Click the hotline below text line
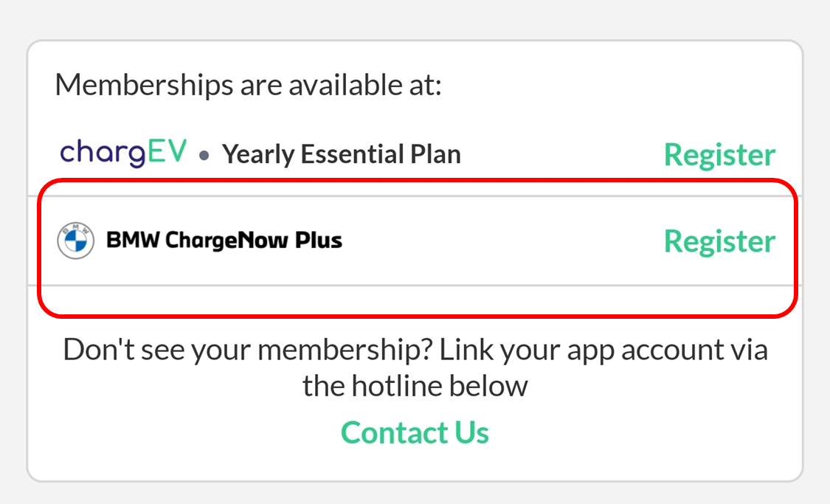Screen dimensions: 830x504 [x=415, y=385]
